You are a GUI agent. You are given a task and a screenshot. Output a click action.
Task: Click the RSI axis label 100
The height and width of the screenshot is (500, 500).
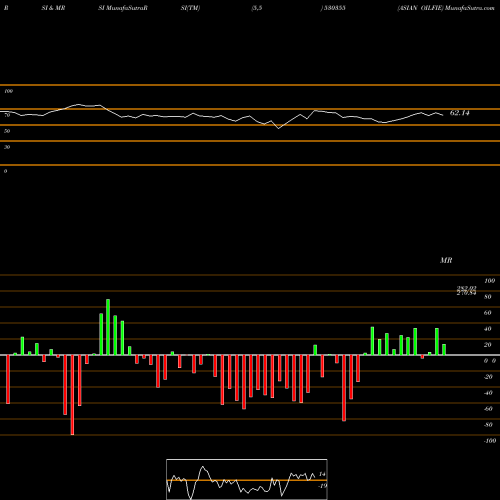(8, 91)
